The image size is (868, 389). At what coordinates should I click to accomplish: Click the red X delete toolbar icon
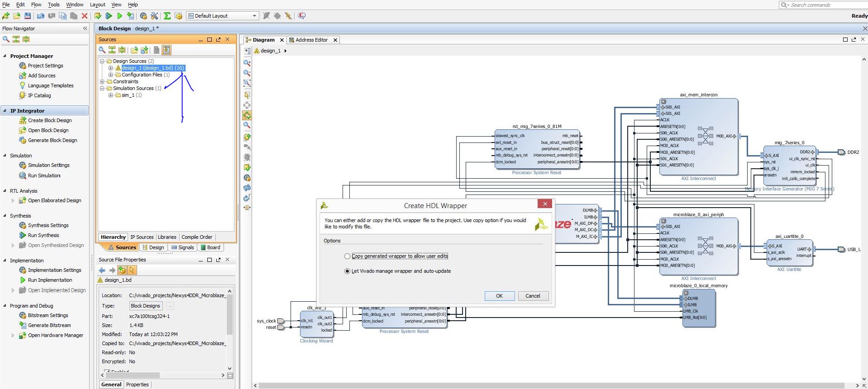(x=85, y=16)
